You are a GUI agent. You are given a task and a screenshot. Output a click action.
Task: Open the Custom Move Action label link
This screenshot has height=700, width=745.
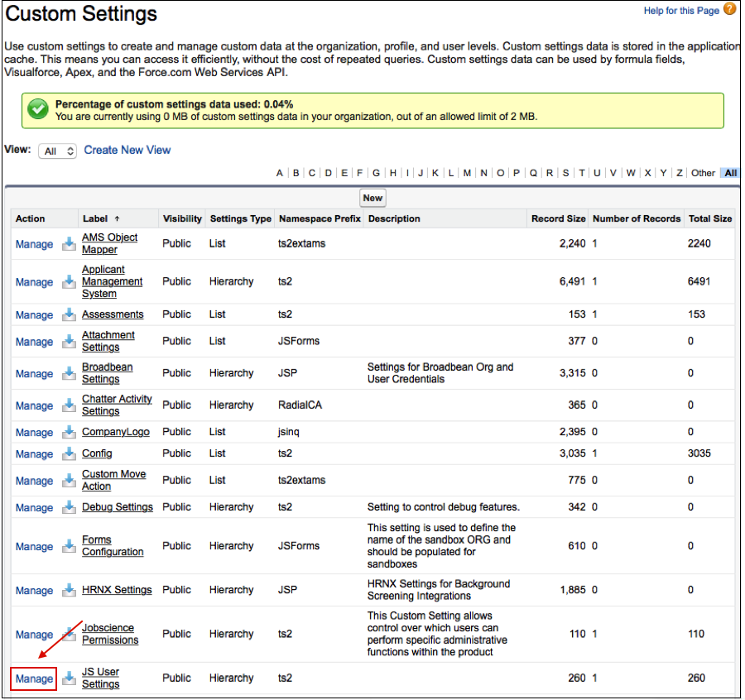coord(114,480)
